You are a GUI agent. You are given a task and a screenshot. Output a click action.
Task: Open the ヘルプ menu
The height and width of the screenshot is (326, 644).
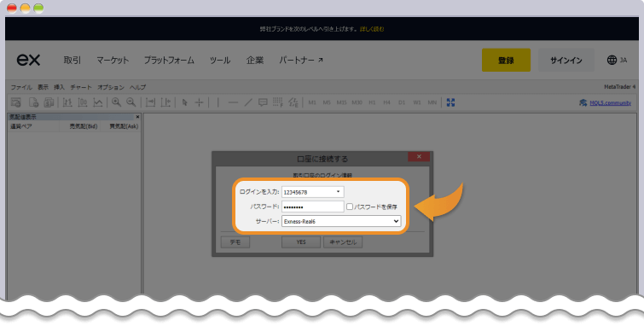(137, 87)
